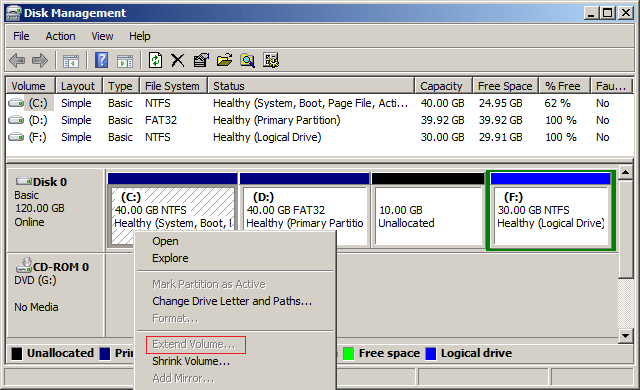This screenshot has height=390, width=640.
Task: Sort by the Capacity column header
Action: click(x=443, y=86)
